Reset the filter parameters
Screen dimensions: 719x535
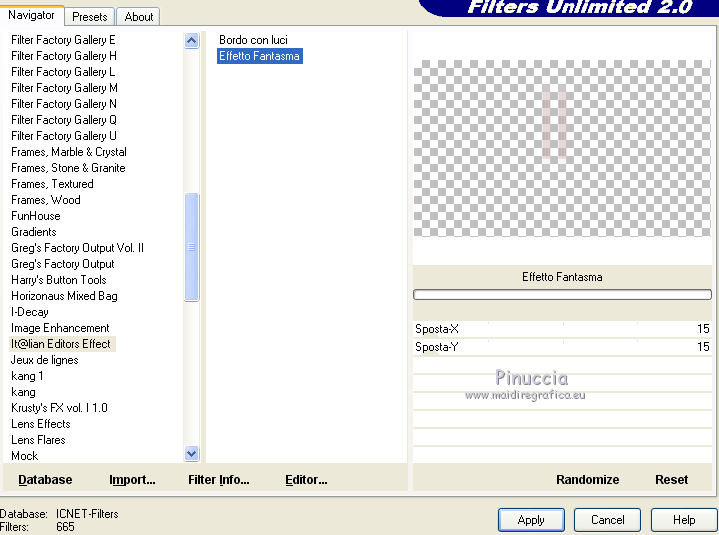click(671, 480)
